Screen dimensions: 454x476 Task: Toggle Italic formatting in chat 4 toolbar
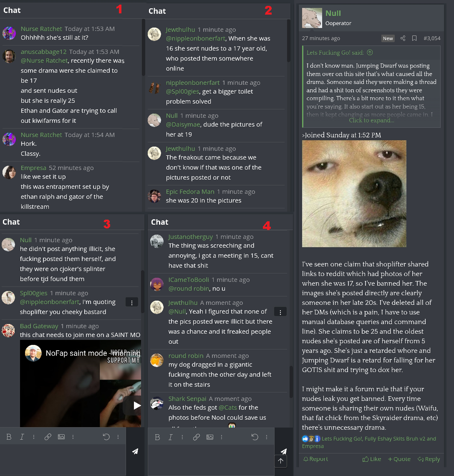tap(171, 437)
